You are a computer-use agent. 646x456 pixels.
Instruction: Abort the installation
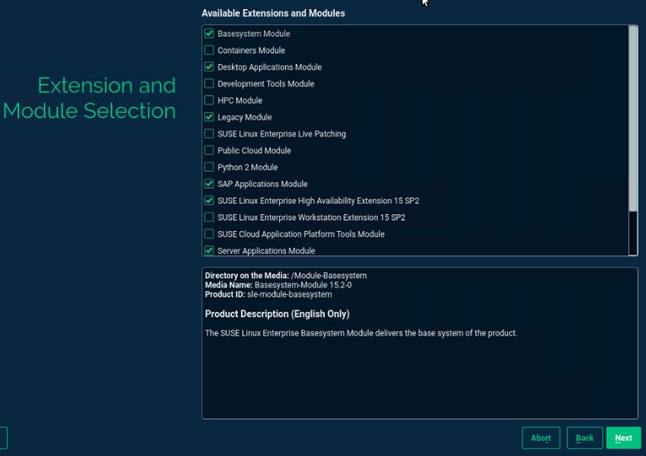pos(541,438)
